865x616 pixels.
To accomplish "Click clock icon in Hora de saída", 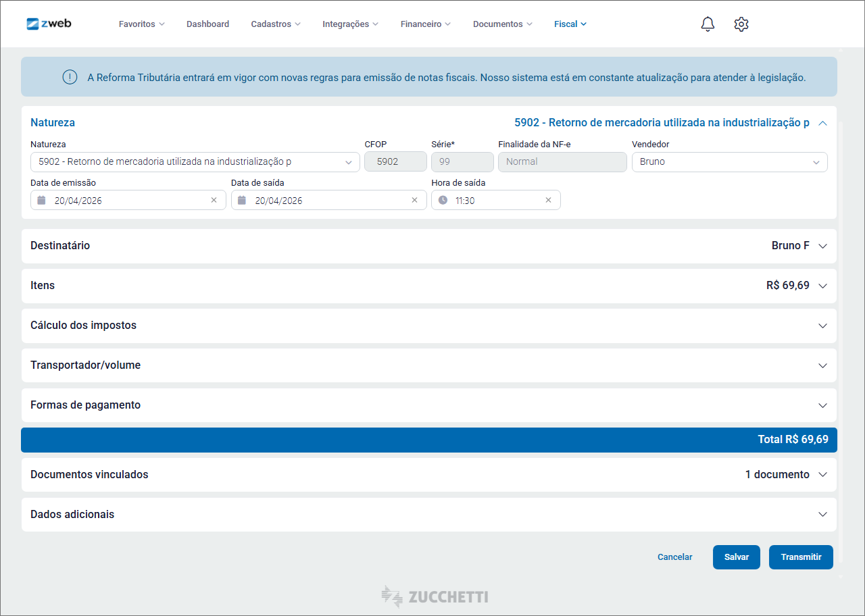I will click(443, 201).
